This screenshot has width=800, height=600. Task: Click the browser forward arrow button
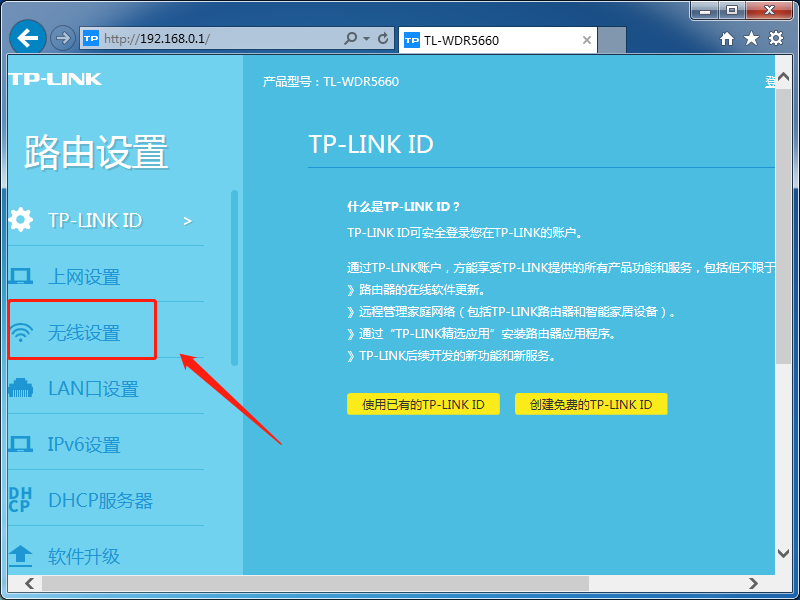coord(63,38)
